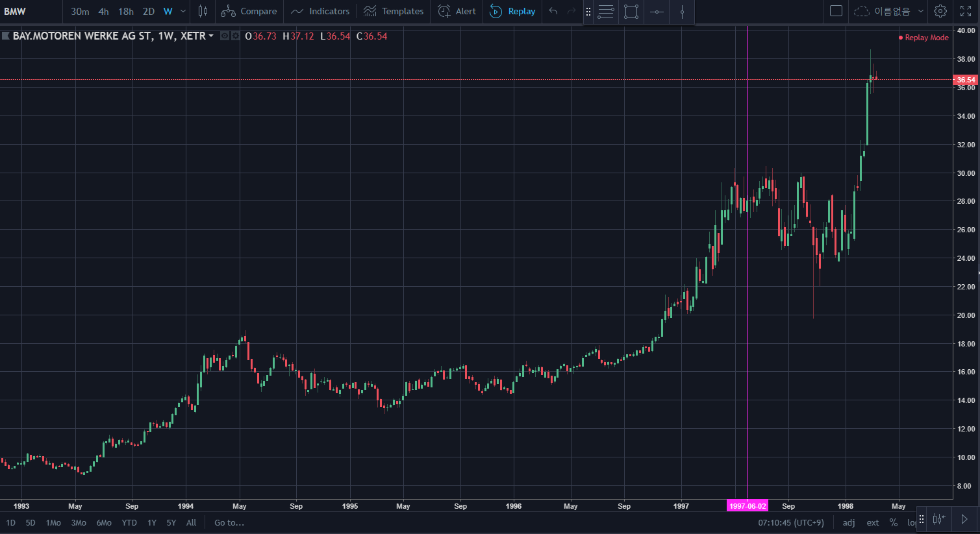Viewport: 980px width, 534px height.
Task: Click the high value 37.12
Action: click(302, 36)
